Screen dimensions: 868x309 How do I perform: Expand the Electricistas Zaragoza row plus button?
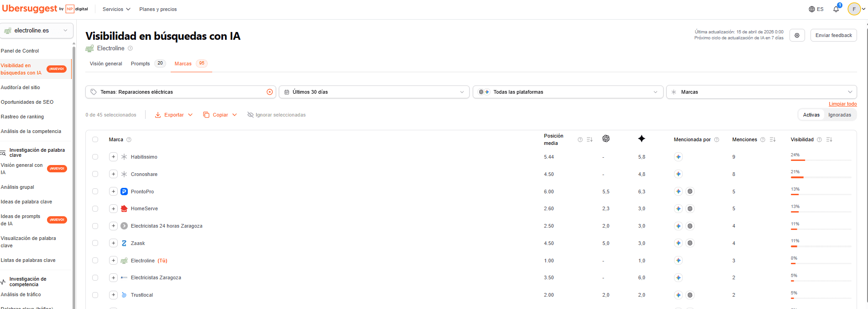pos(113,277)
